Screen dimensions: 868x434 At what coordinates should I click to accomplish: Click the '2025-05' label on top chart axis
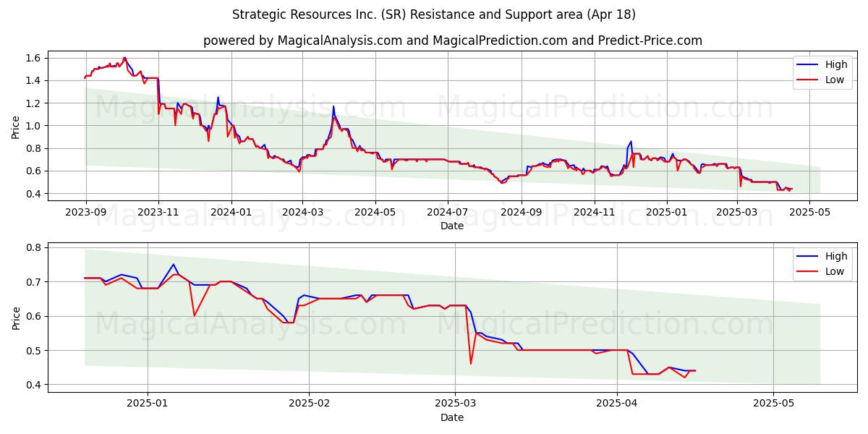point(809,213)
